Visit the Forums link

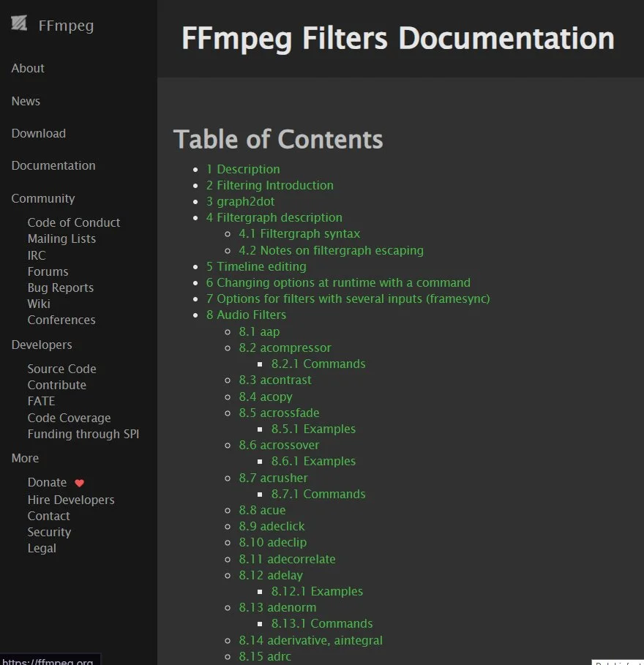pos(48,271)
